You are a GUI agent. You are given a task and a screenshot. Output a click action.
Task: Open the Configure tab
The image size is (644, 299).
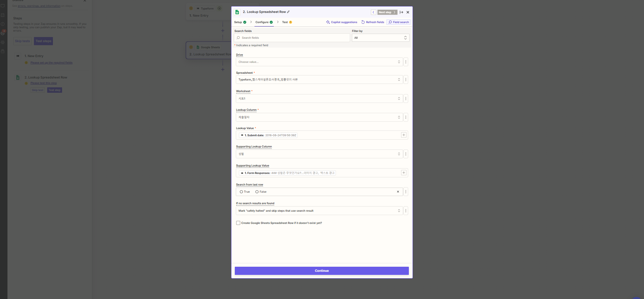coord(264,22)
